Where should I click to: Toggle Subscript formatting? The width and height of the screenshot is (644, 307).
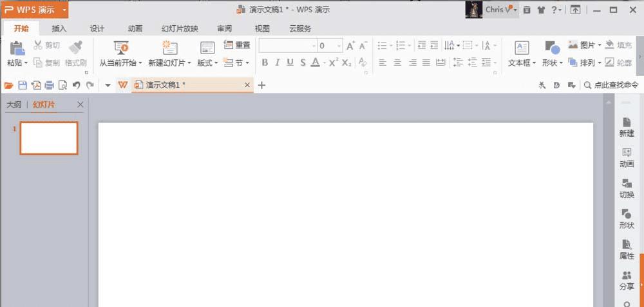pos(346,63)
